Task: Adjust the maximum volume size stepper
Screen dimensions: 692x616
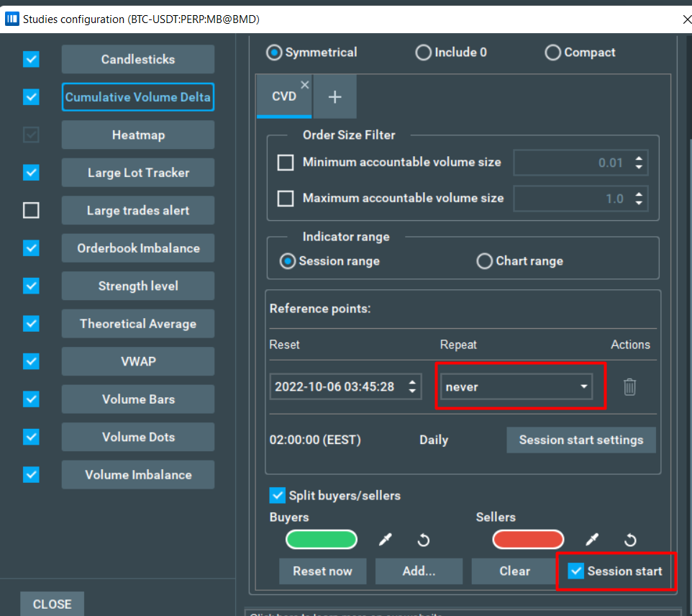Action: click(x=639, y=199)
